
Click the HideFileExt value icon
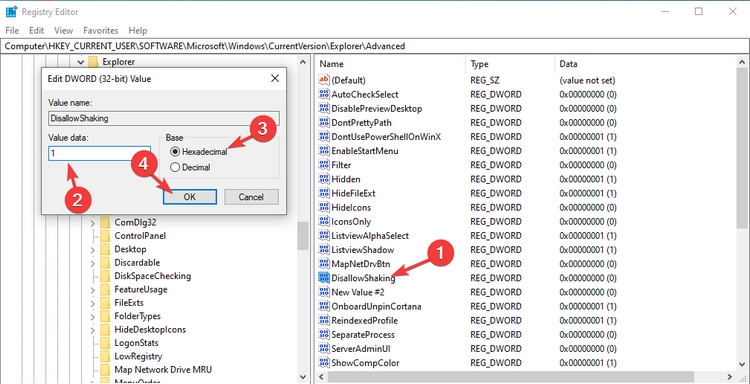324,193
